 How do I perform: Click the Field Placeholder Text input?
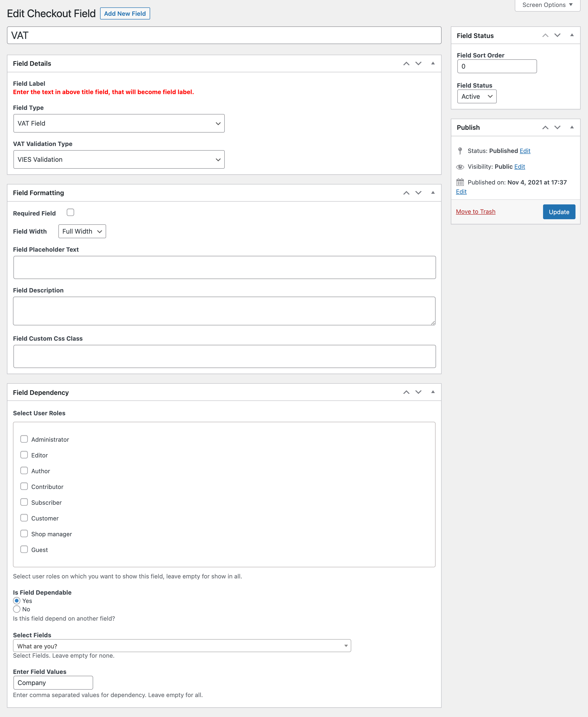click(x=224, y=267)
